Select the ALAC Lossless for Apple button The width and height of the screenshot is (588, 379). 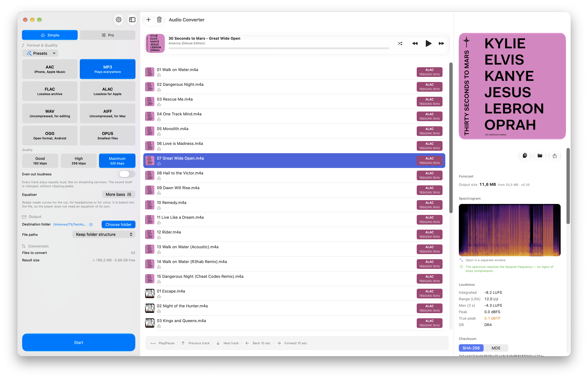tap(107, 91)
